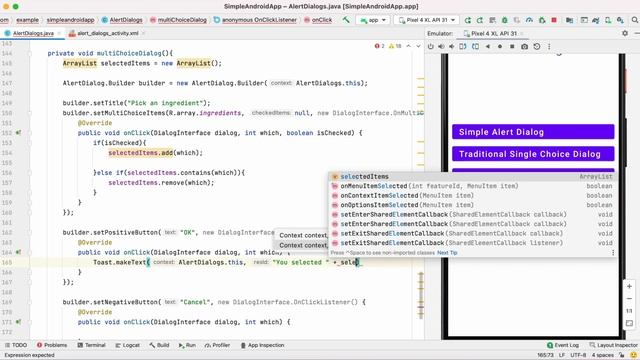The width and height of the screenshot is (640, 360).
Task: Open the Terminal tool window
Action: coord(91,345)
